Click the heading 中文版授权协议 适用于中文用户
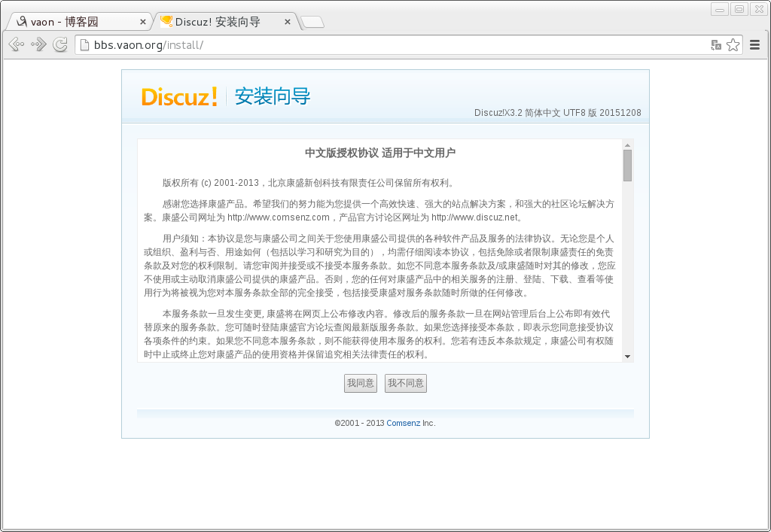Screen dimensions: 771x532 pos(380,153)
